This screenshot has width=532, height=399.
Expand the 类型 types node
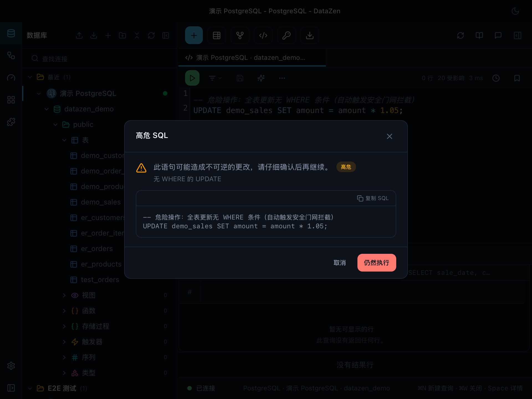tap(64, 373)
